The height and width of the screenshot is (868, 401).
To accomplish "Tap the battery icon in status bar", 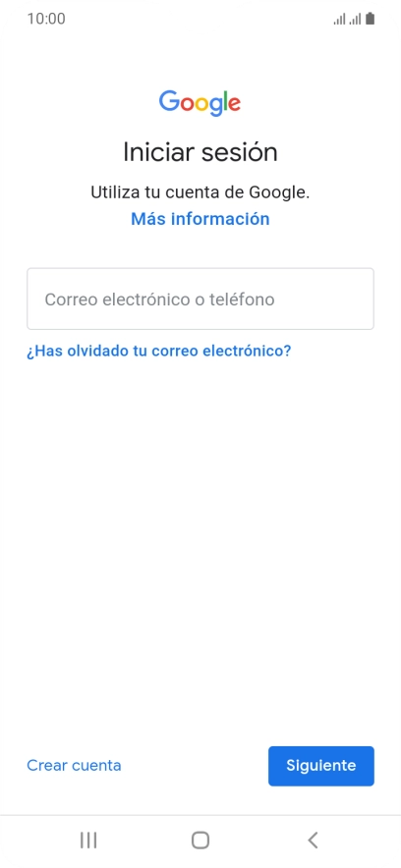I will click(x=370, y=19).
